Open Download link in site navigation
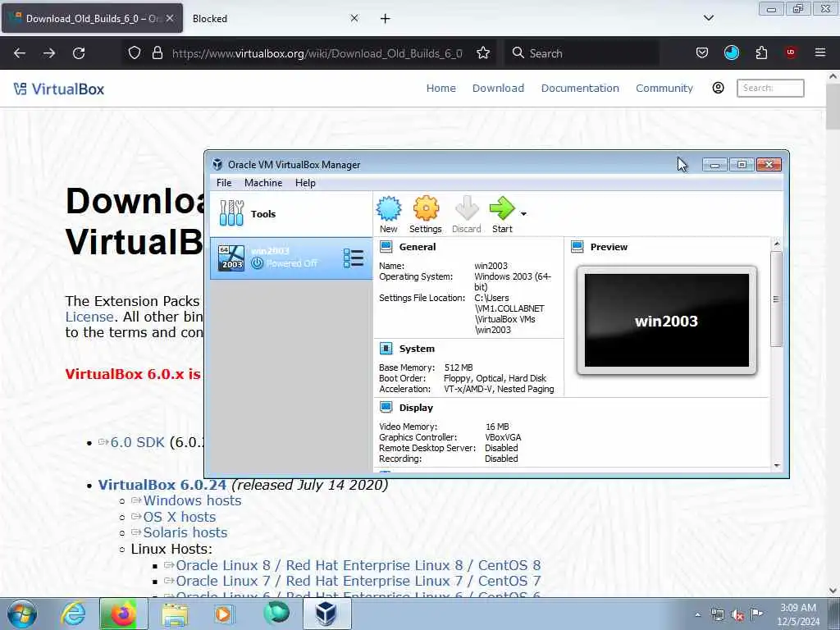The height and width of the screenshot is (630, 840). tap(498, 88)
